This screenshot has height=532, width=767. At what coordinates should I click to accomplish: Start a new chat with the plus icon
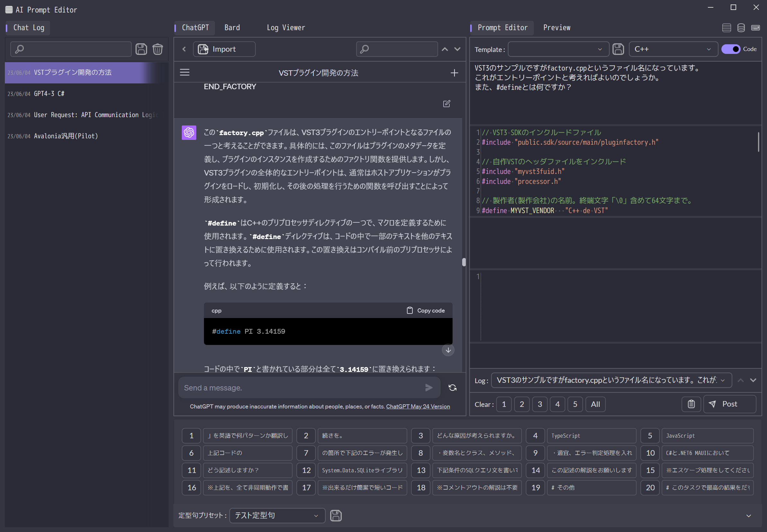(454, 72)
